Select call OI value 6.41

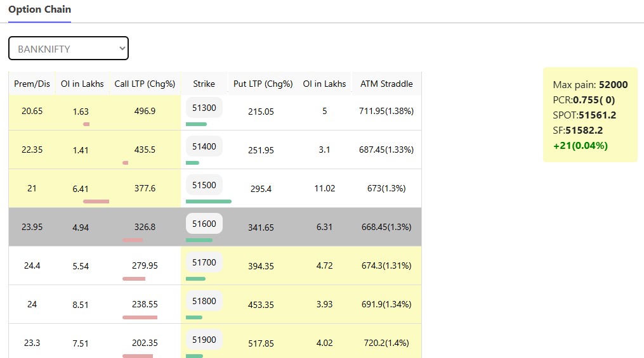click(81, 189)
